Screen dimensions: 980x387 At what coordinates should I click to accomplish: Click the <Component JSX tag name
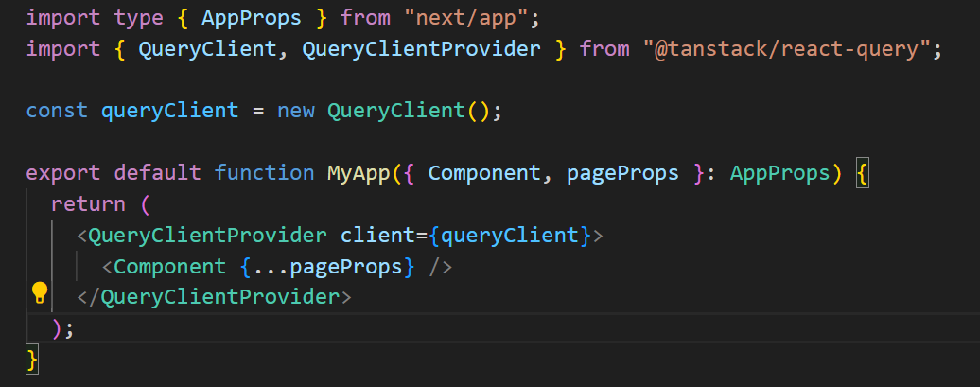pos(169,267)
